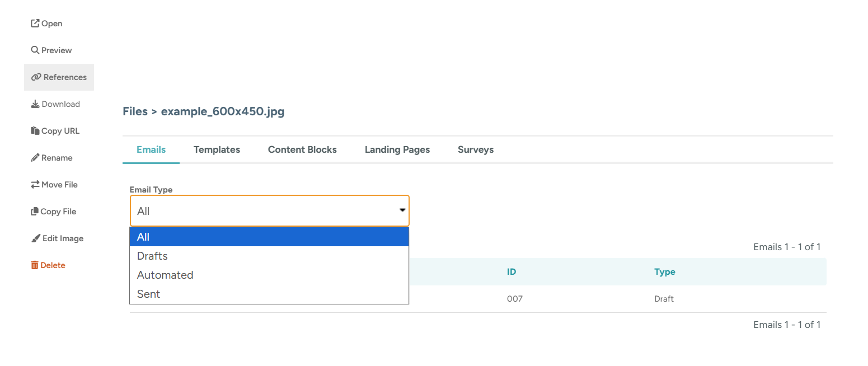Open the Content Blocks tab

[302, 149]
